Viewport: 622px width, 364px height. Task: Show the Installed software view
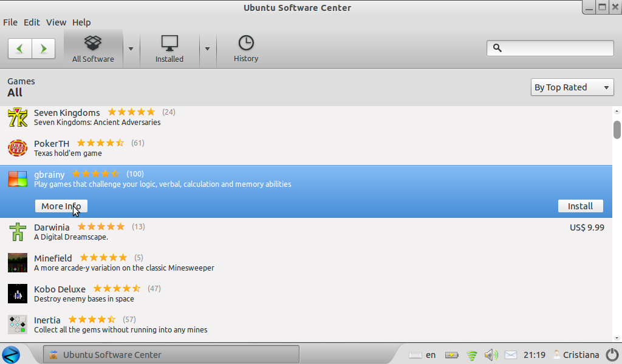pos(169,49)
